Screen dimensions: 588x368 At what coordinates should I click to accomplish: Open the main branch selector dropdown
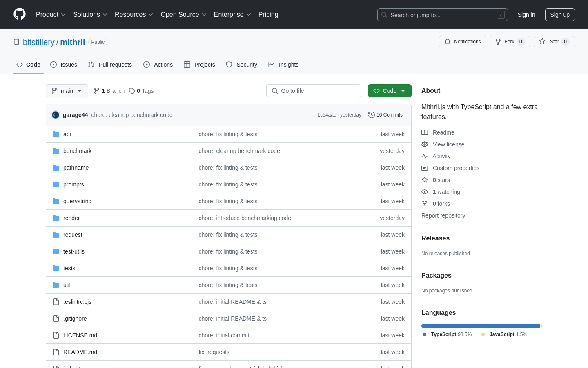pos(67,91)
